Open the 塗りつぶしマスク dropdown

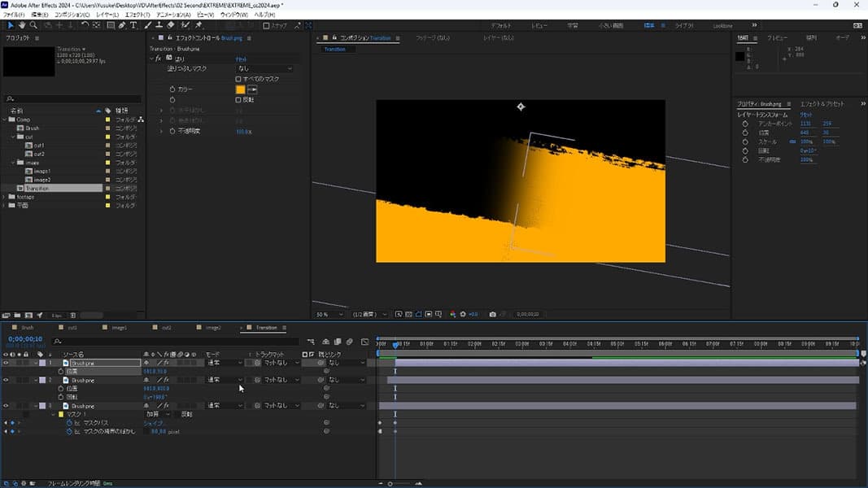click(x=264, y=69)
